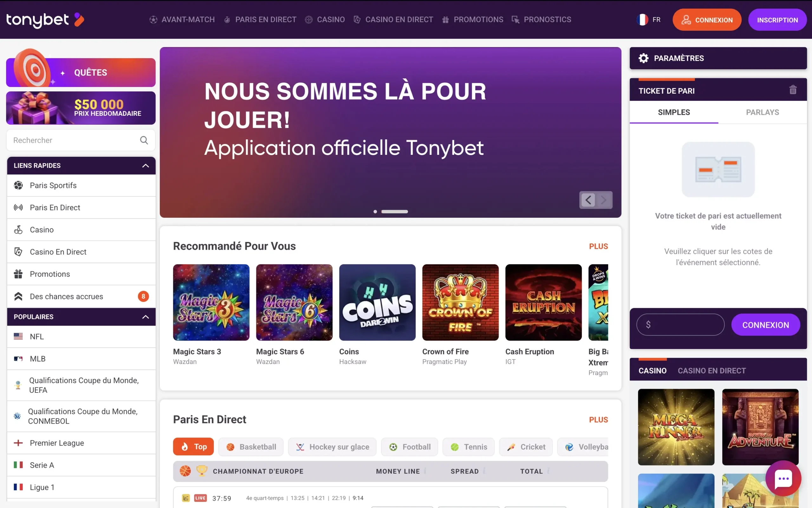The height and width of the screenshot is (508, 812).
Task: Click the orange Connexion button in the header
Action: coord(707,20)
